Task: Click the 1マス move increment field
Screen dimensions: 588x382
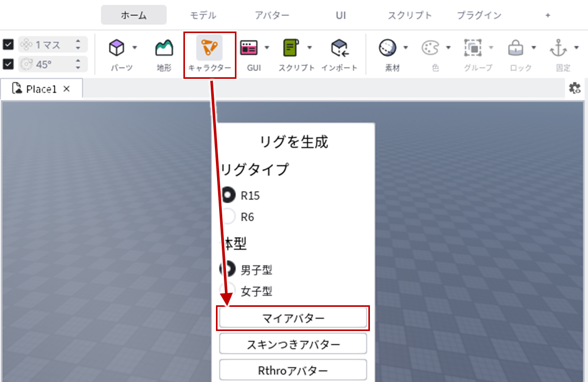Action: click(53, 45)
